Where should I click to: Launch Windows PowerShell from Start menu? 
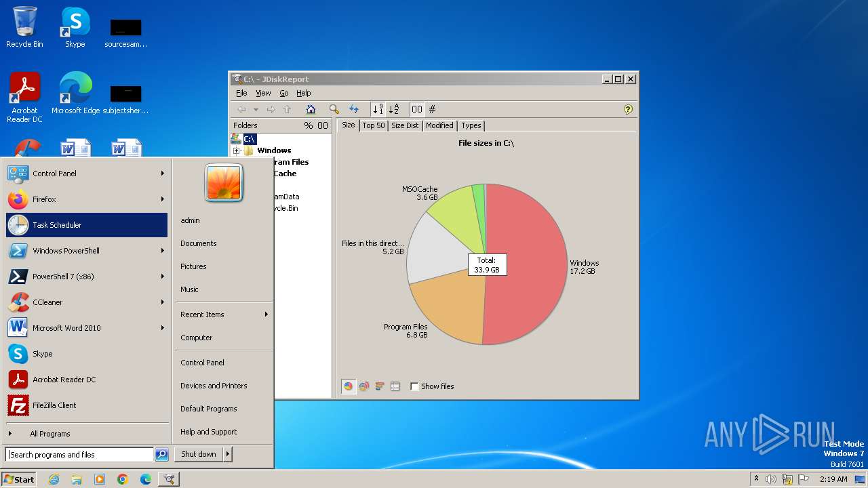(x=87, y=251)
